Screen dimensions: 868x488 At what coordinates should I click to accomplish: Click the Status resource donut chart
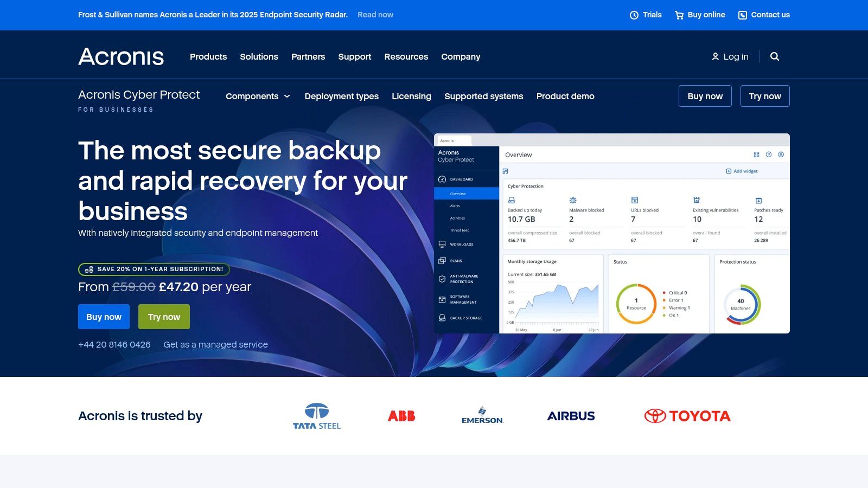(636, 304)
